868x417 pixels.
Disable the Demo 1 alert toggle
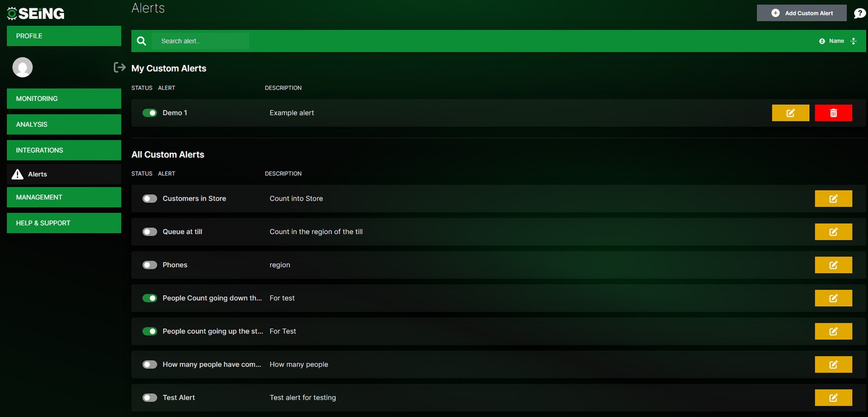150,113
